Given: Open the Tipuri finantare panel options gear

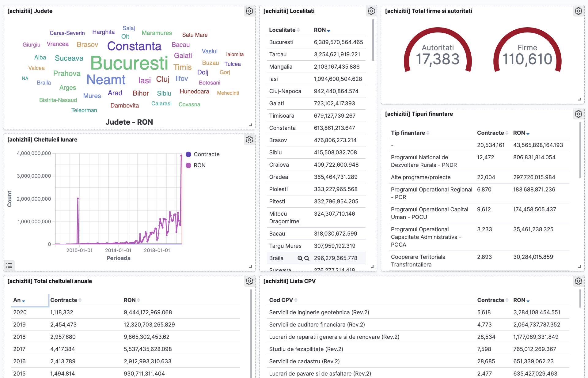Looking at the screenshot, I should point(578,114).
